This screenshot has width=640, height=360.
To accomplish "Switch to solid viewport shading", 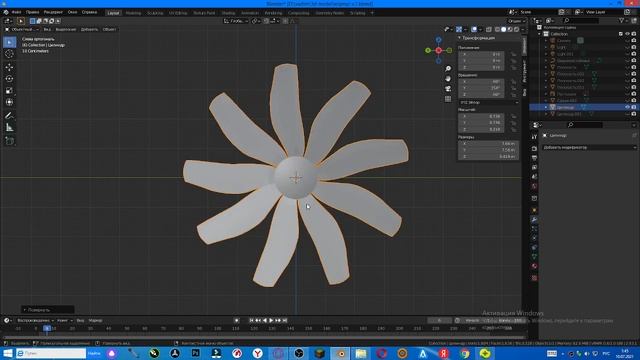I will click(x=504, y=29).
